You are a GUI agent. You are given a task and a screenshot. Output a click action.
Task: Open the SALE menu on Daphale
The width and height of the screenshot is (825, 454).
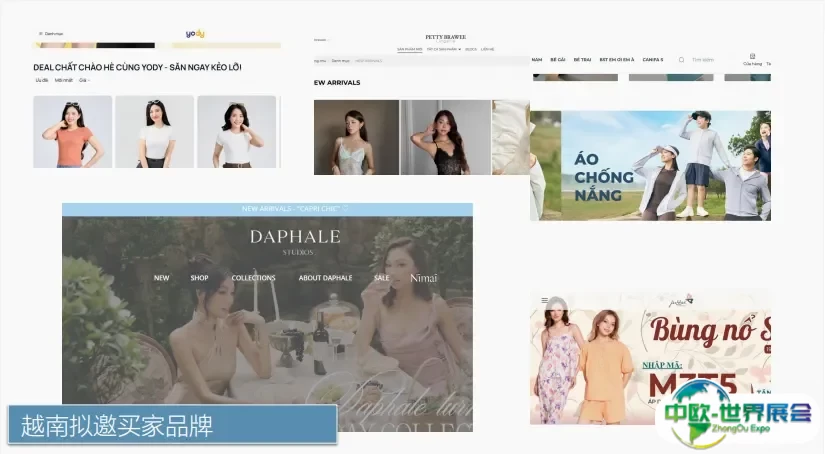pos(381,278)
